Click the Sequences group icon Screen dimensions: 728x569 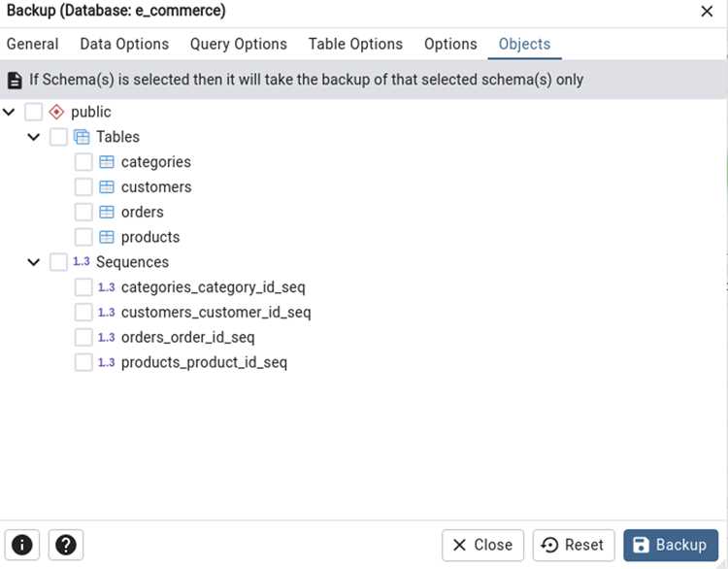pos(82,261)
